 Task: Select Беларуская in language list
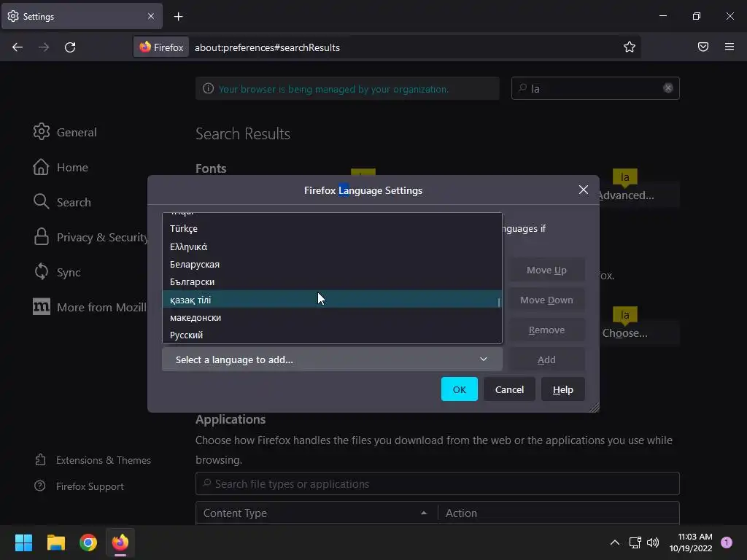pos(332,264)
